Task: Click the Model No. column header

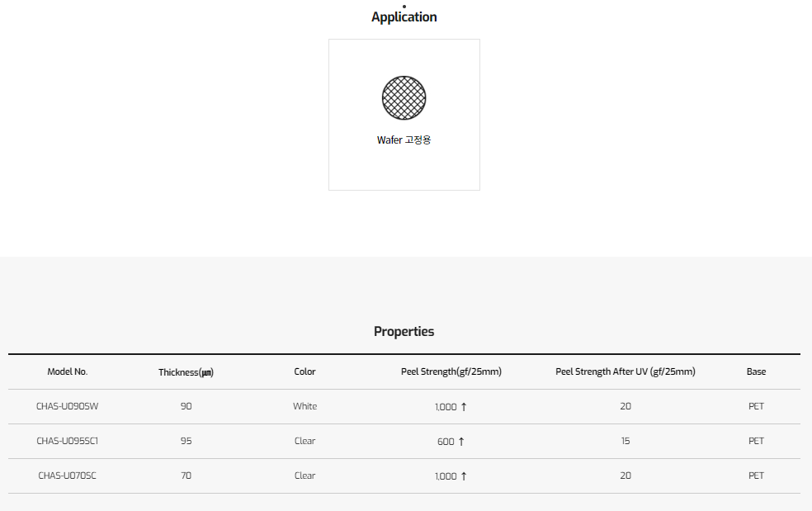Action: point(68,371)
